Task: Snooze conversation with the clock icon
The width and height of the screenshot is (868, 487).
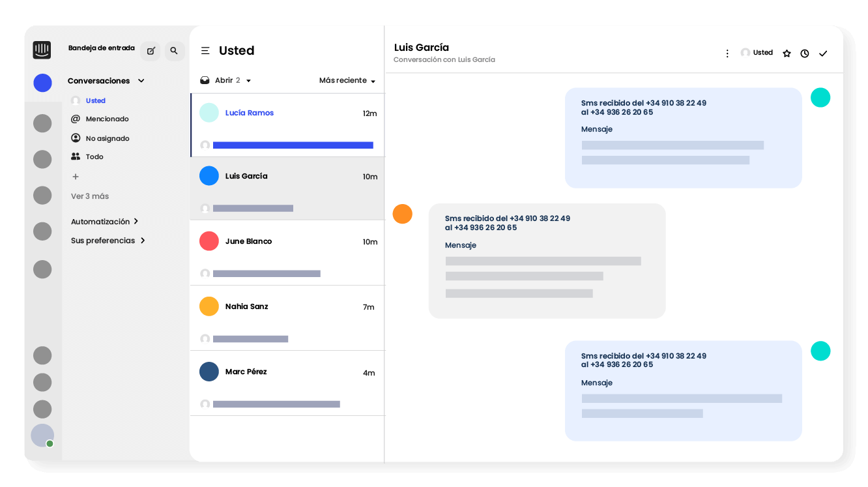Action: 805,53
